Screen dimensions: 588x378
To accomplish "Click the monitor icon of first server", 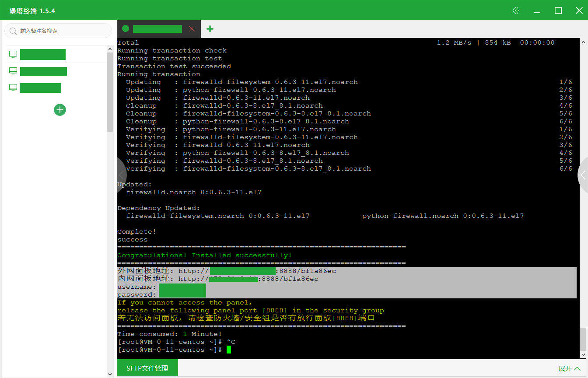I will [x=13, y=54].
